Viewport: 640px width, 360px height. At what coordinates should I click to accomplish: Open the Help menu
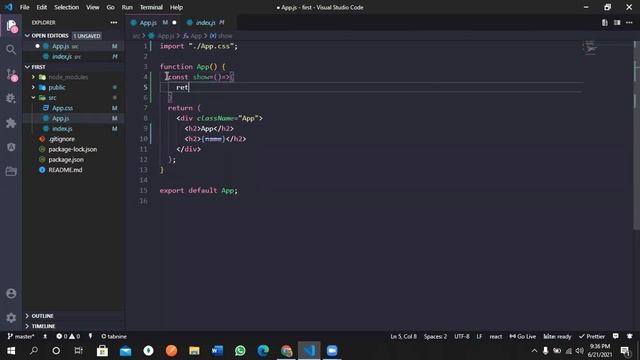(176, 7)
